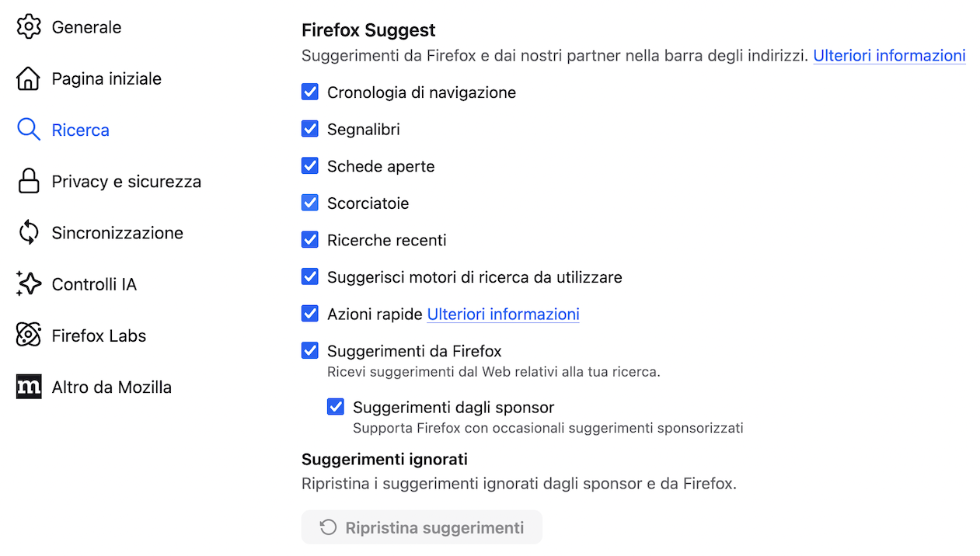Screen dimensions: 980x556
Task: Disable the Scorciatoie option
Action: point(310,203)
